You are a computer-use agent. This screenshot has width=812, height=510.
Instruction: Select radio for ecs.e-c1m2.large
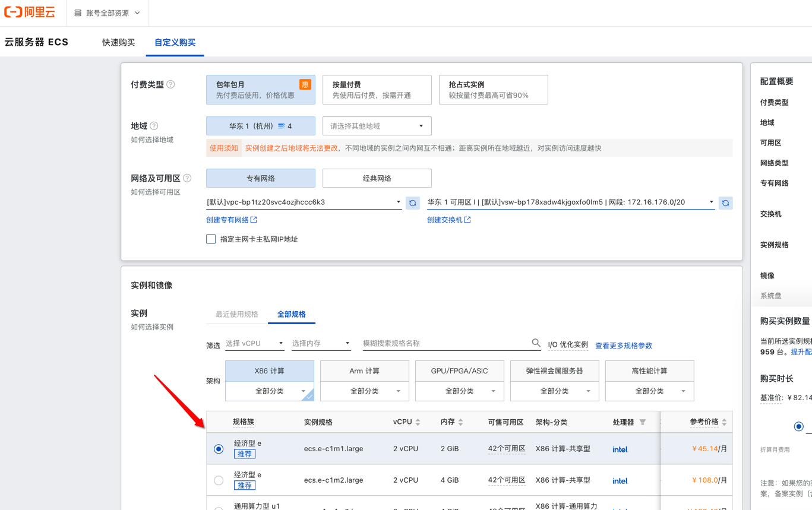coord(219,480)
